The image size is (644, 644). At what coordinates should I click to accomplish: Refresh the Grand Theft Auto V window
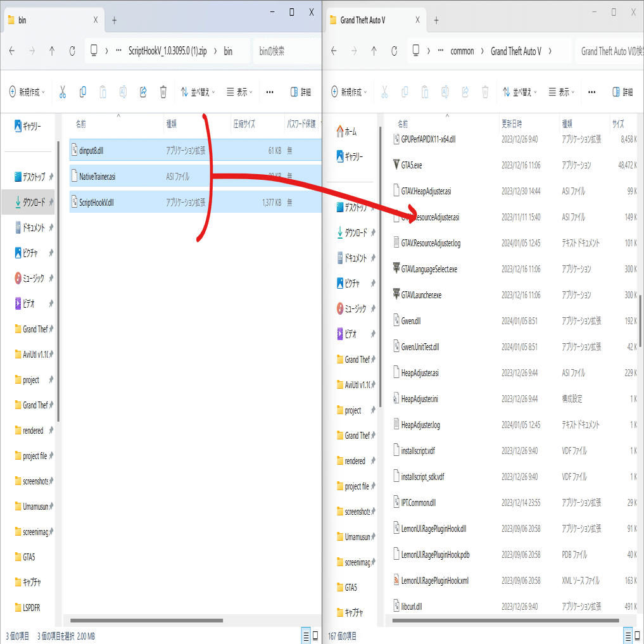pos(394,51)
